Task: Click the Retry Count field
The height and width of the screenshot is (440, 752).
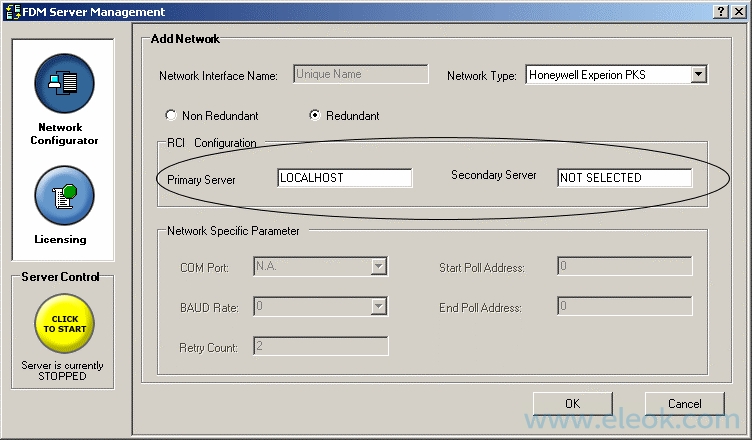Action: click(320, 346)
